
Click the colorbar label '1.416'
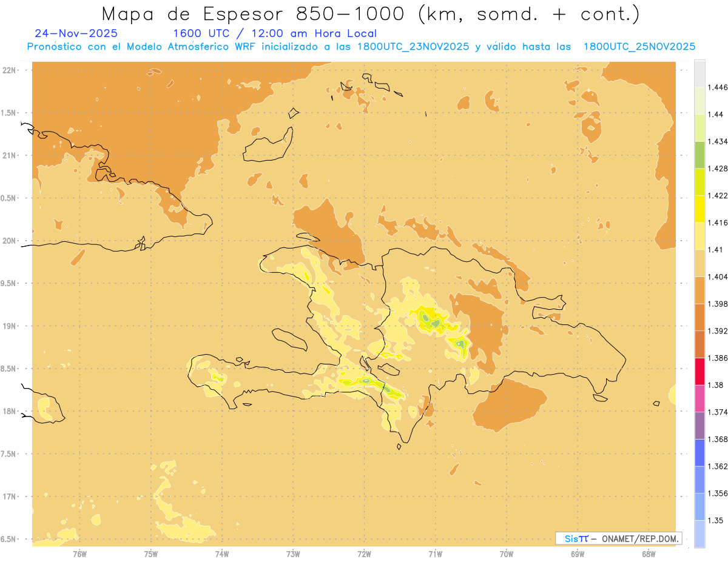coord(718,222)
